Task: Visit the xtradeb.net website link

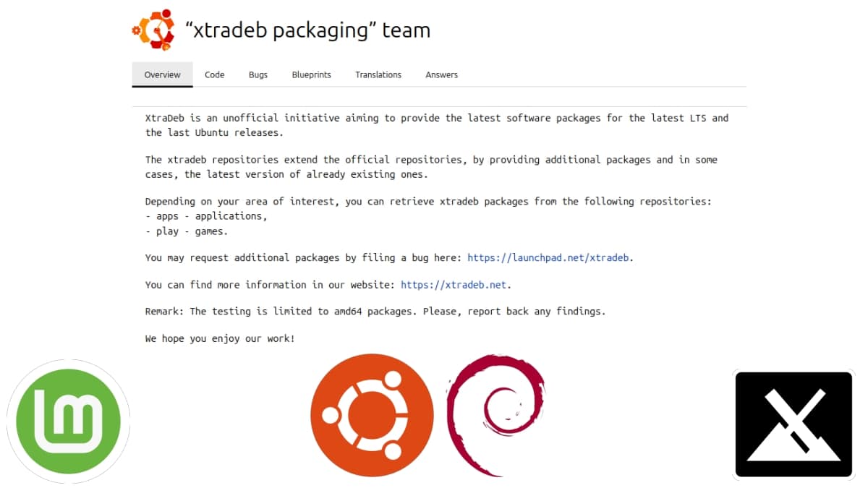Action: [x=453, y=284]
